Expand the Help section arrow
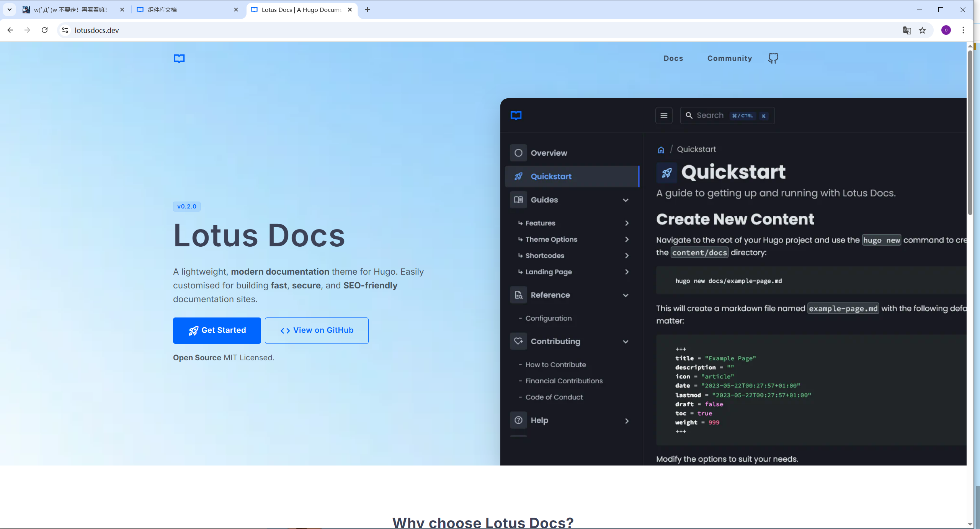This screenshot has width=980, height=529. 627,421
